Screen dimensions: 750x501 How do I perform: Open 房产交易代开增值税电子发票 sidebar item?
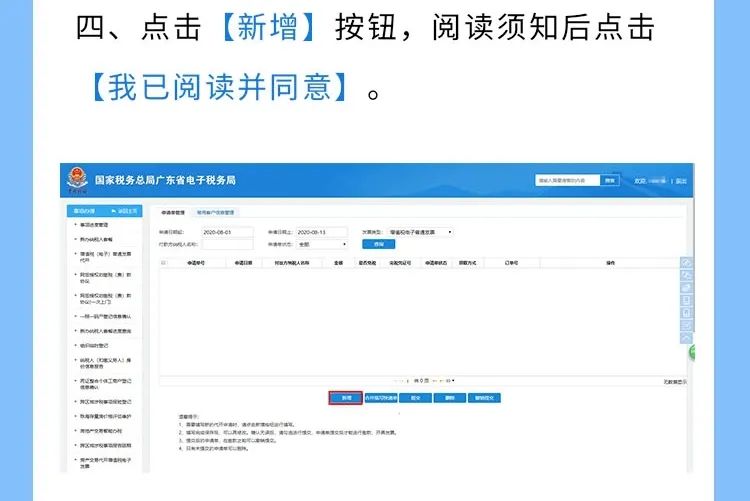tap(105, 463)
